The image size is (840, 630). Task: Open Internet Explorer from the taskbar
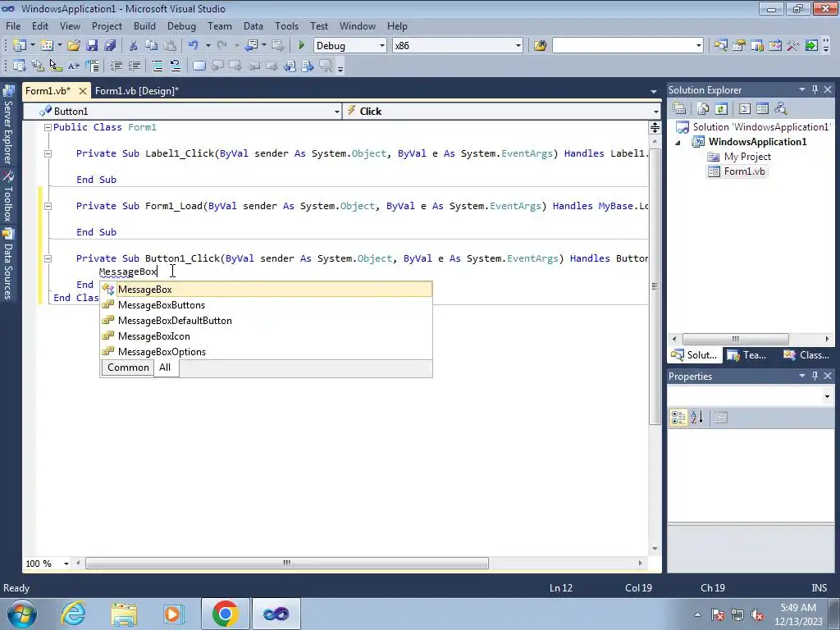[x=73, y=614]
